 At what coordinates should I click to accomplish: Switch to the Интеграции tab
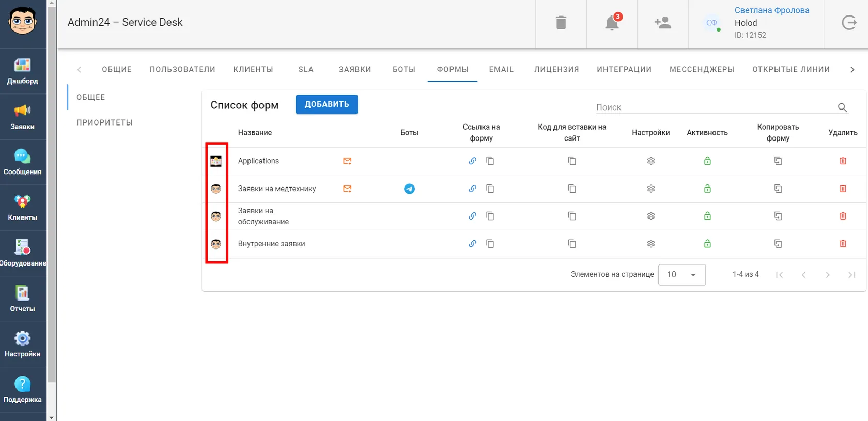tap(624, 69)
